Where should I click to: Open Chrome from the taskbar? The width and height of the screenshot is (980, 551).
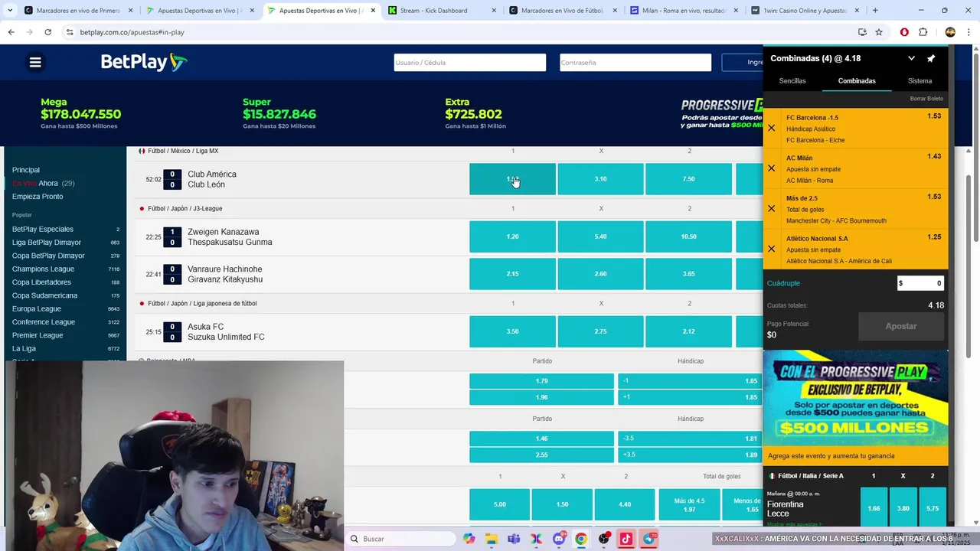[x=581, y=539]
